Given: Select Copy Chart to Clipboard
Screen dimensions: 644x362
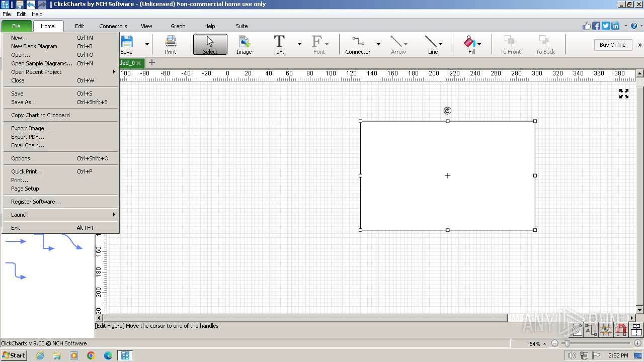Looking at the screenshot, I should 60,115.
